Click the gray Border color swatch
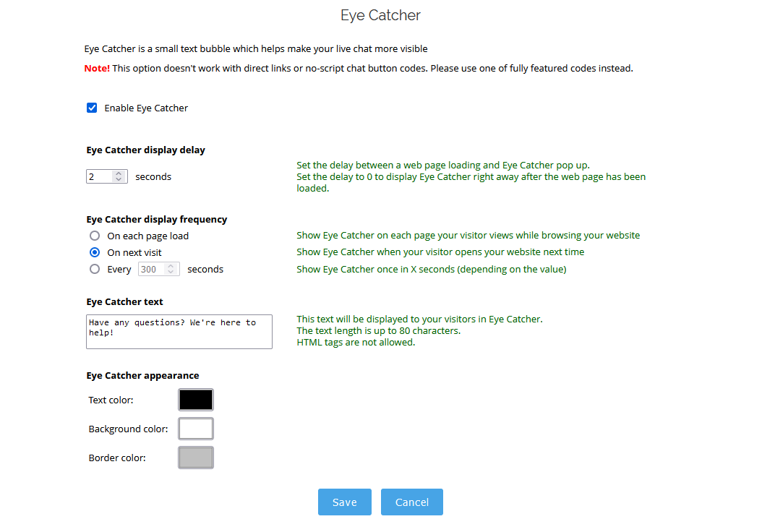This screenshot has height=532, width=762. click(195, 457)
